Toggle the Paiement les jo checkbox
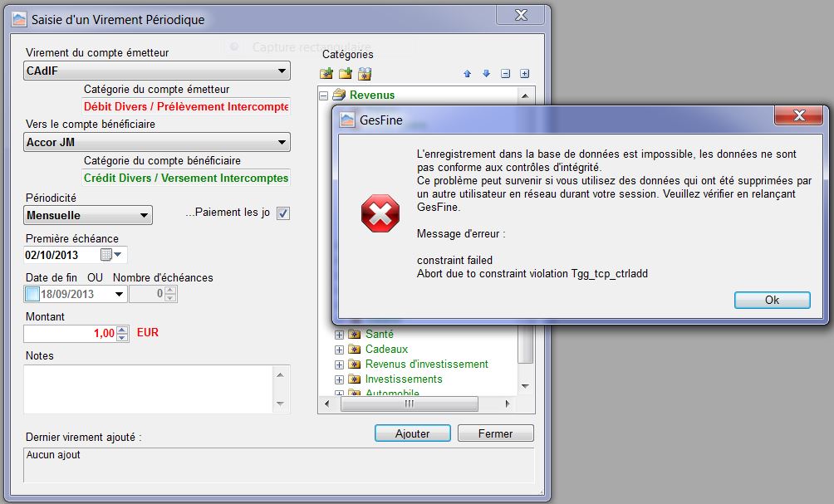This screenshot has width=834, height=504. 282,213
